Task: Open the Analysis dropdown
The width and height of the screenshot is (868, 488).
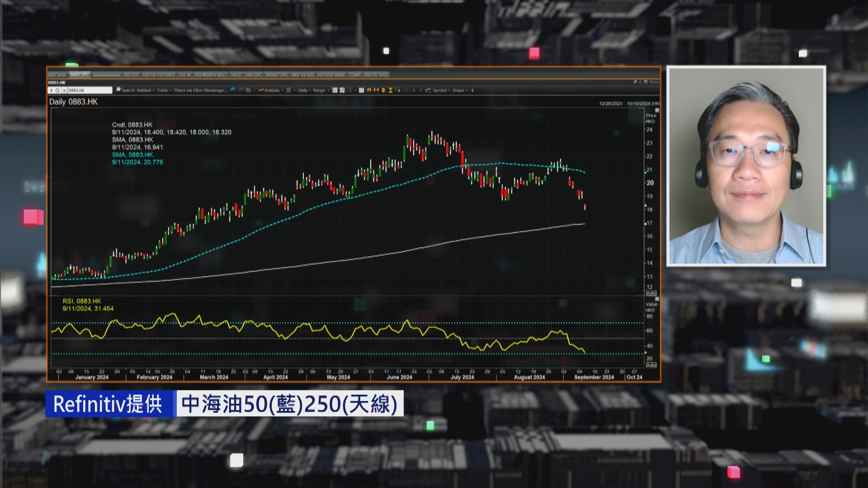Action: click(270, 90)
